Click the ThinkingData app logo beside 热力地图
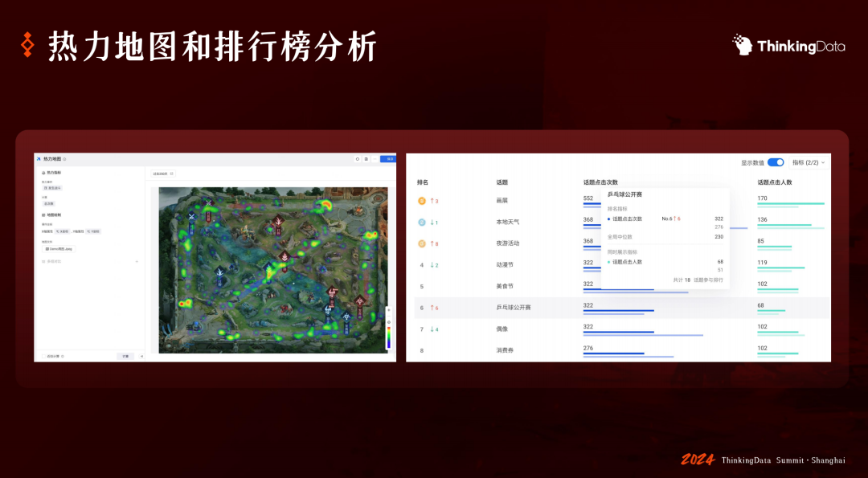Viewport: 868px width, 478px height. pyautogui.click(x=39, y=159)
